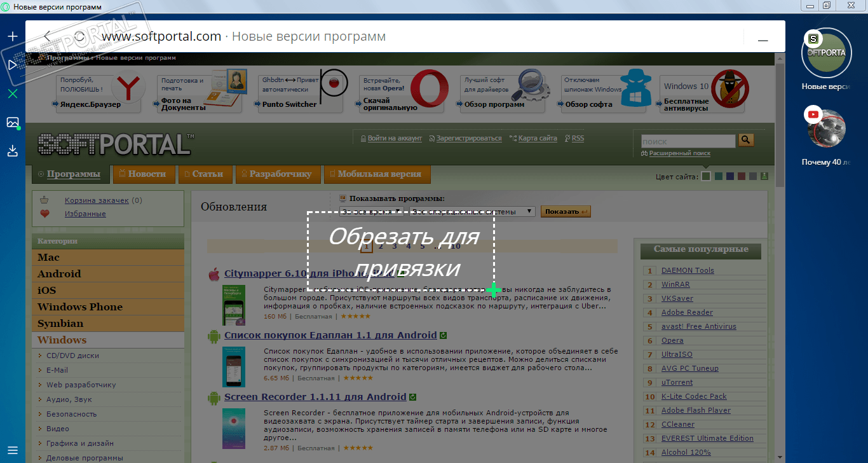Click the green update badge after Screen Recorder title
The image size is (868, 463).
coord(413,397)
